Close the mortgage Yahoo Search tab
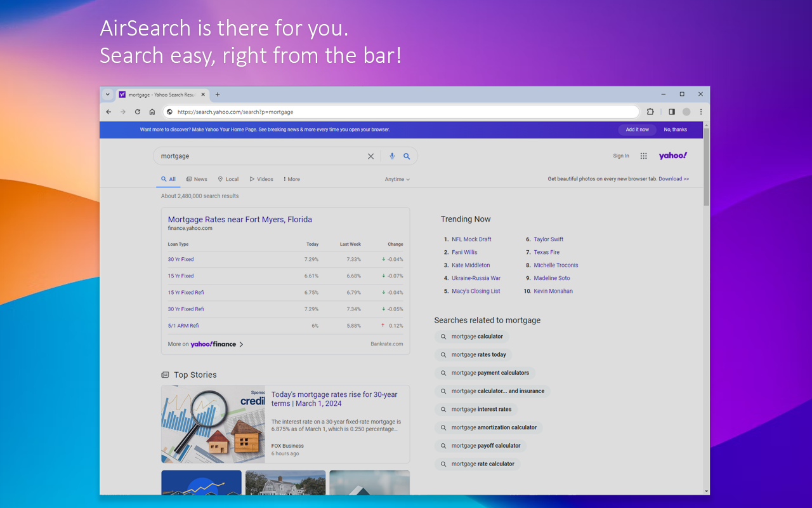The image size is (812, 508). [x=204, y=95]
